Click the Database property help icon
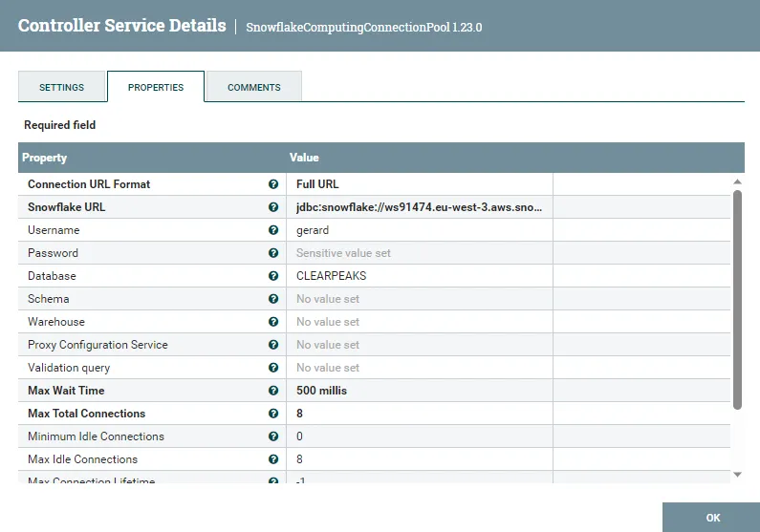 coord(273,276)
